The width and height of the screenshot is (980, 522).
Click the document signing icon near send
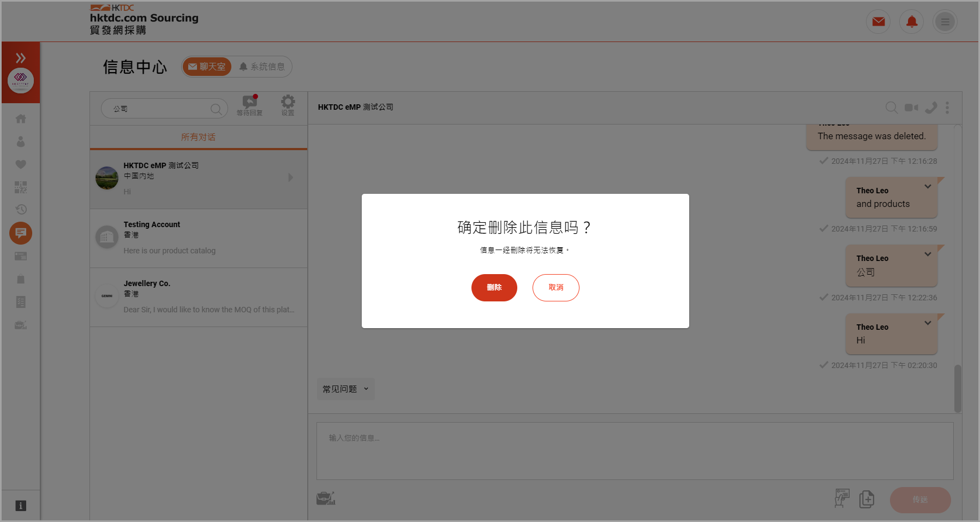click(842, 499)
